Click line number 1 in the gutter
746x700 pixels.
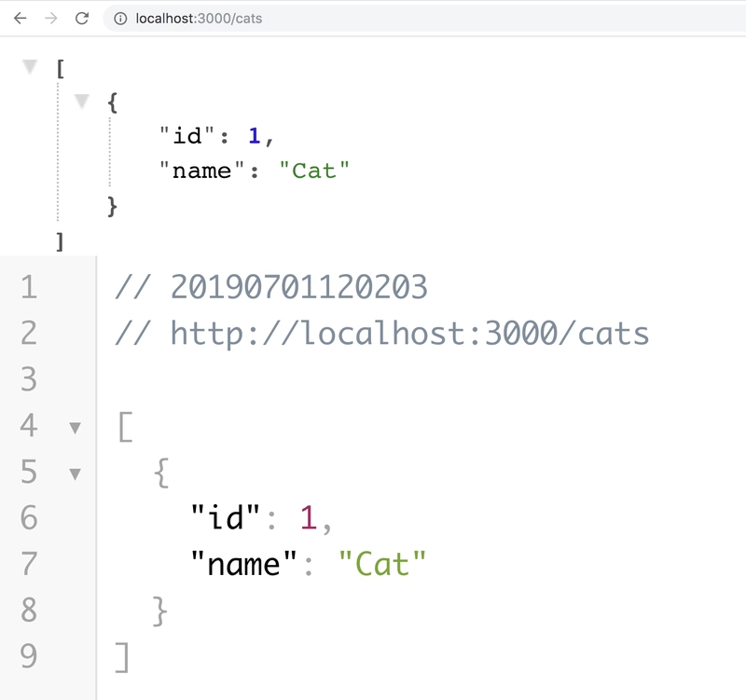click(x=29, y=287)
